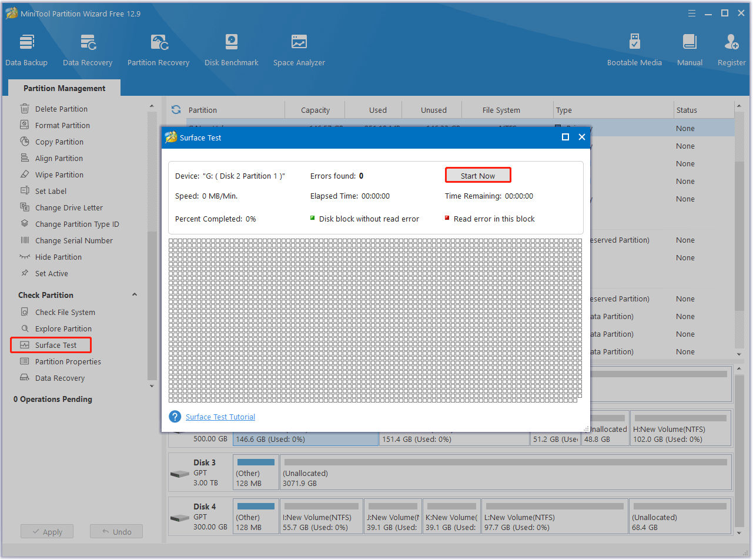The width and height of the screenshot is (753, 560).
Task: Select the Disk 3 Unallocated 3071.9 GB block
Action: click(x=506, y=472)
